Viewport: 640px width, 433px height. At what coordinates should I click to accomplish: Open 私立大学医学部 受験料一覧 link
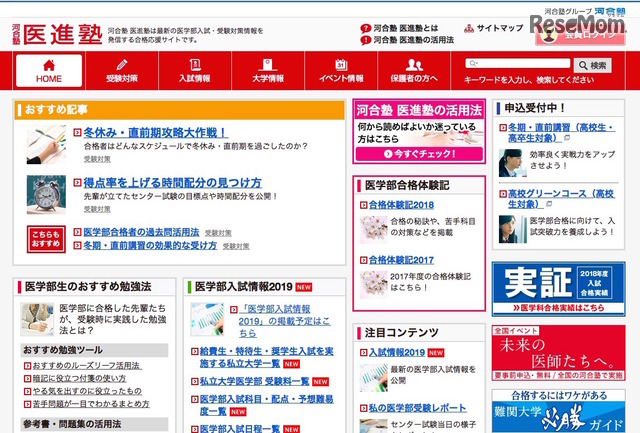coord(254,381)
